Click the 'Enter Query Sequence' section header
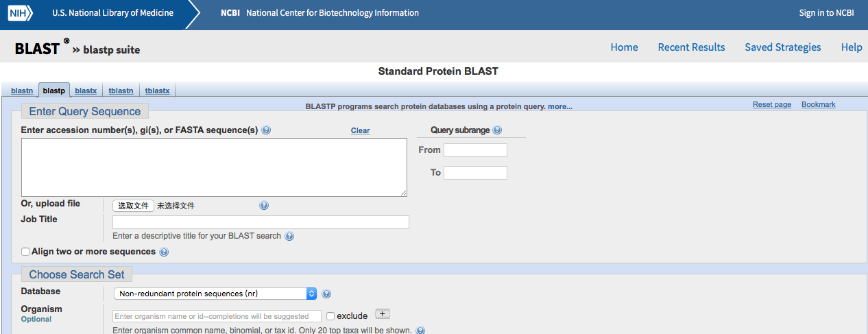Screen dimensions: 868x334 (85, 111)
